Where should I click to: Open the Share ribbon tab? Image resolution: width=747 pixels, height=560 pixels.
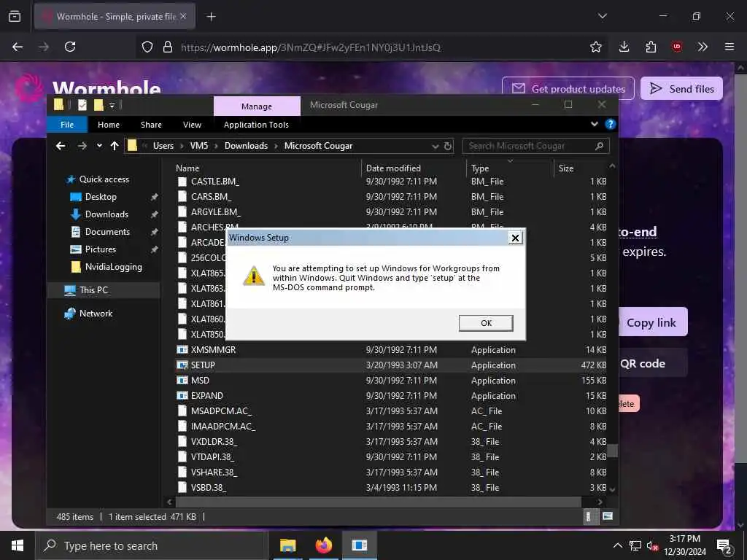point(151,125)
